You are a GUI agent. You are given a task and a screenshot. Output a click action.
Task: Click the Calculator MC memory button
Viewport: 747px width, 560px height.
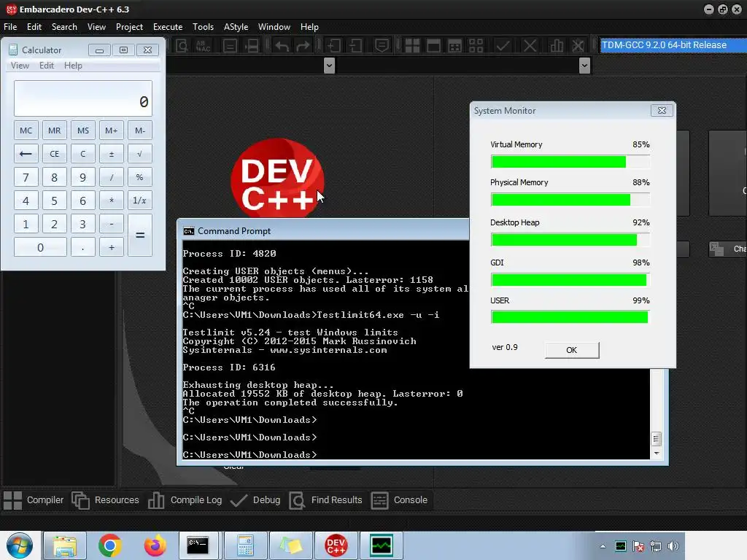pos(26,131)
